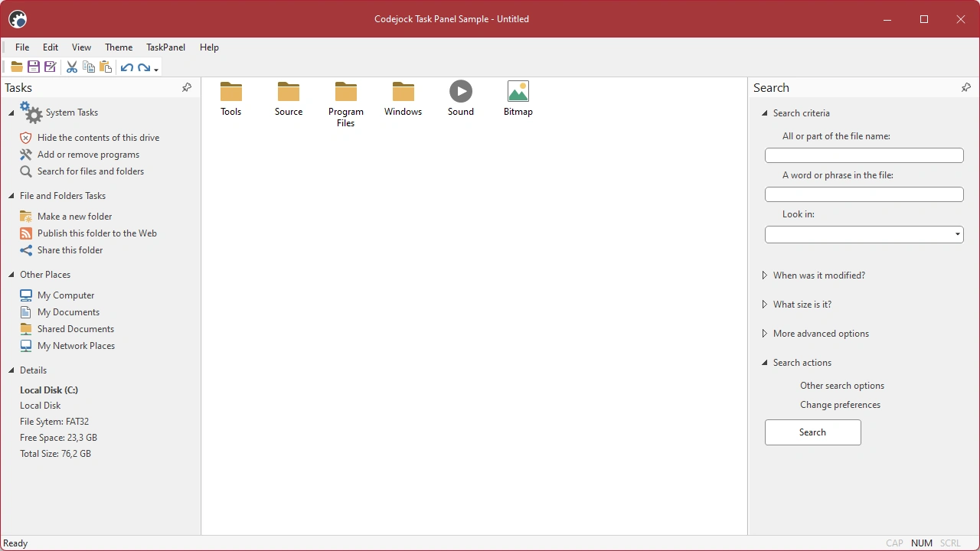Select the Source folder icon

(x=289, y=99)
